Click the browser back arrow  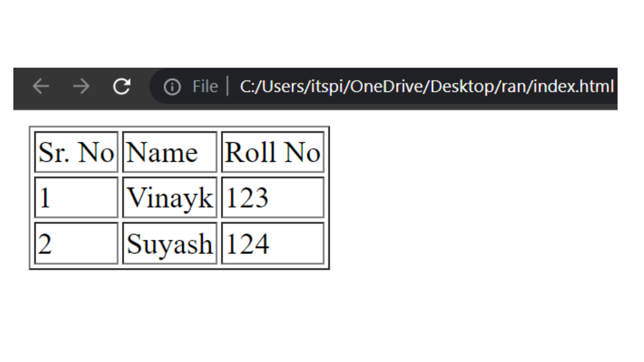[x=41, y=86]
